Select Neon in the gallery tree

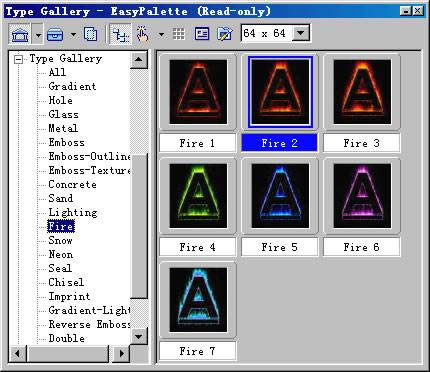coord(61,254)
